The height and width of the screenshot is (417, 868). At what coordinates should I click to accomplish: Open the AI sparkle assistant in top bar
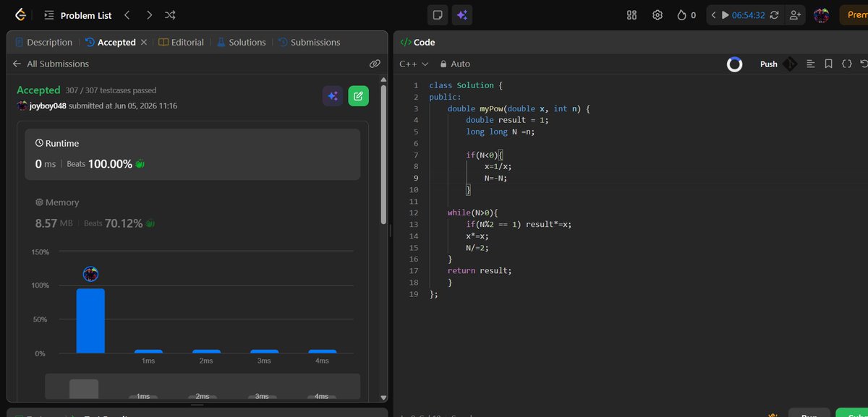click(x=461, y=14)
